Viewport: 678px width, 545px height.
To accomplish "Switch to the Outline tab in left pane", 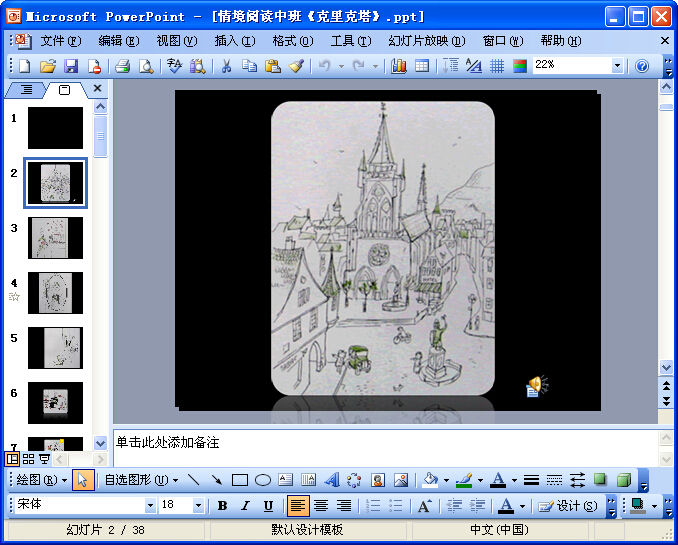I will (x=26, y=90).
